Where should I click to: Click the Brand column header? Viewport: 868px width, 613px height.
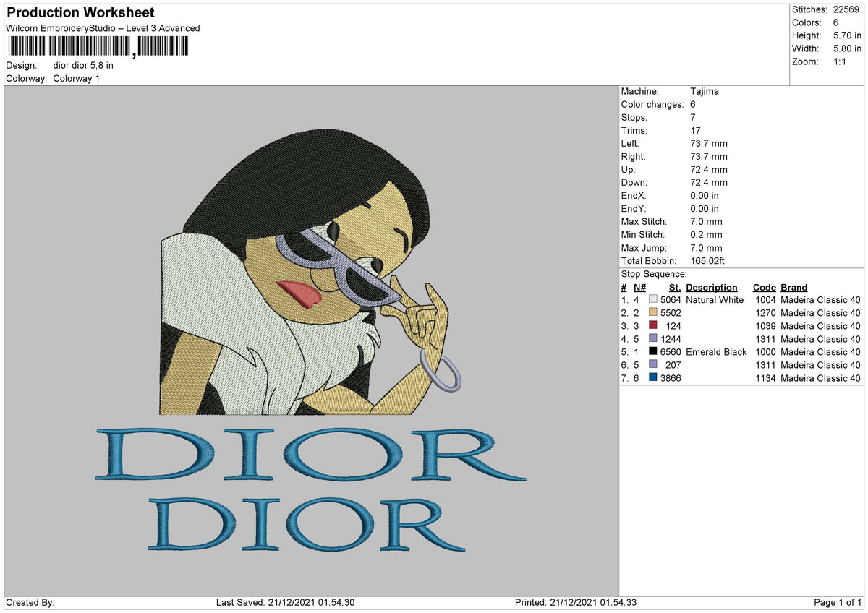[793, 288]
